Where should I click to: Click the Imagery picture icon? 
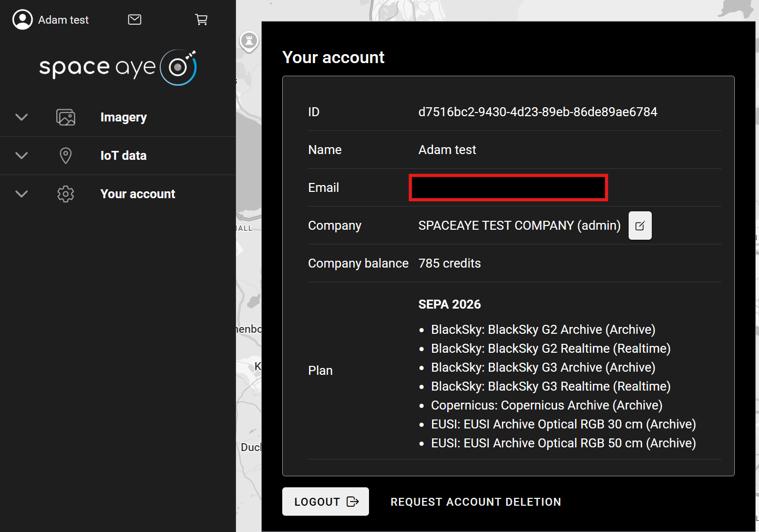[66, 117]
